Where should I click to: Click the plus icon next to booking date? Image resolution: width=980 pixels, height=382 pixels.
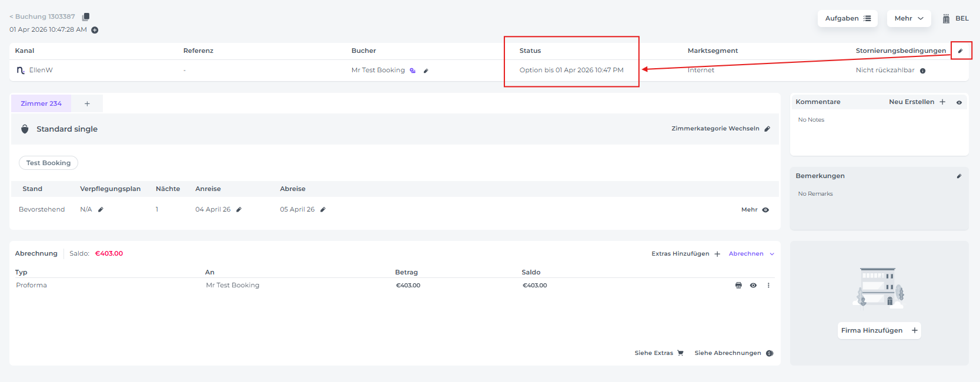point(95,30)
